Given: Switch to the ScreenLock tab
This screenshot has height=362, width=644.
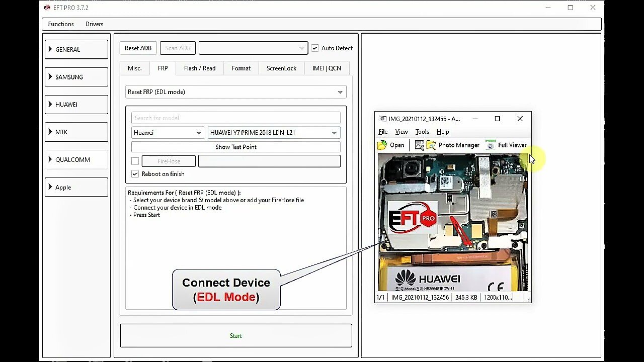Looking at the screenshot, I should point(281,68).
